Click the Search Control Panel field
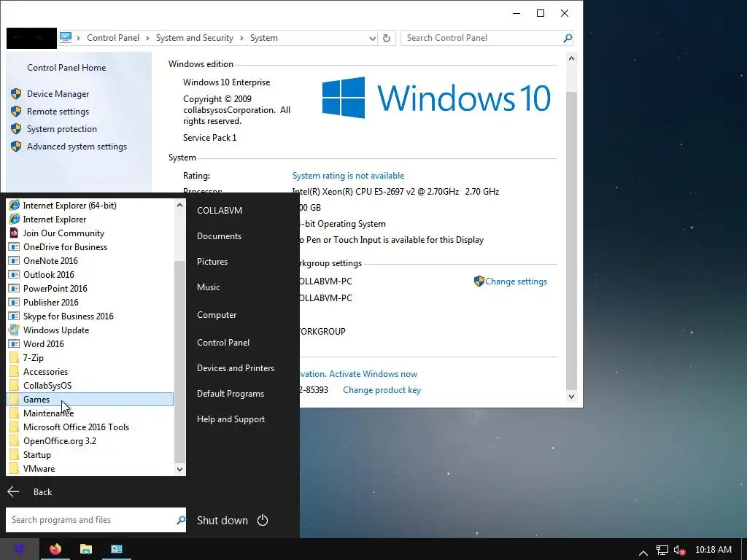 481,38
